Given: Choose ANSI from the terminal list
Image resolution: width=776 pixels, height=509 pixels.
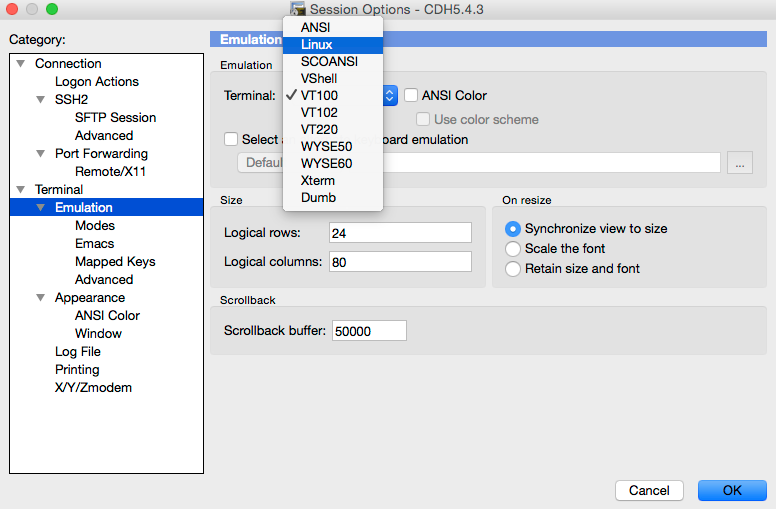Looking at the screenshot, I should pos(333,28).
